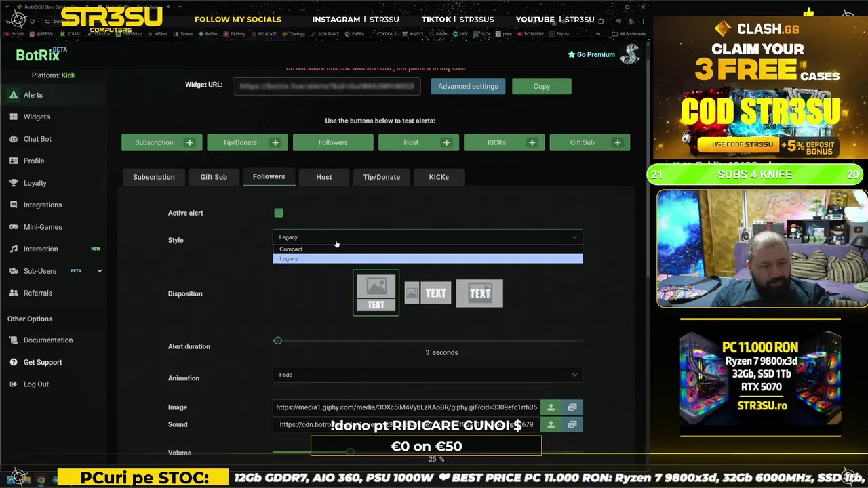The image size is (868, 488).
Task: Test a Subscription alert button label
Action: (x=154, y=142)
